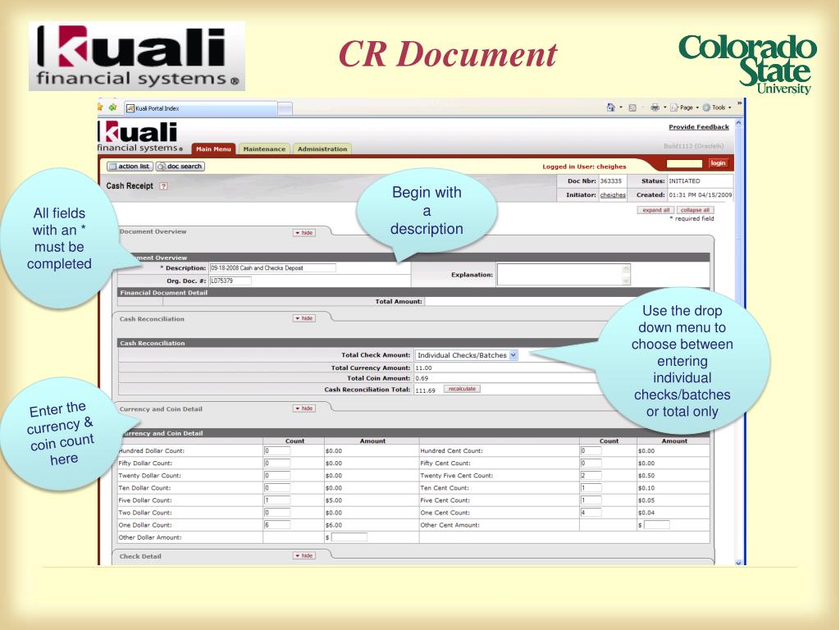Open the Total Check Amount dropdown
The width and height of the screenshot is (840, 630).
point(467,355)
